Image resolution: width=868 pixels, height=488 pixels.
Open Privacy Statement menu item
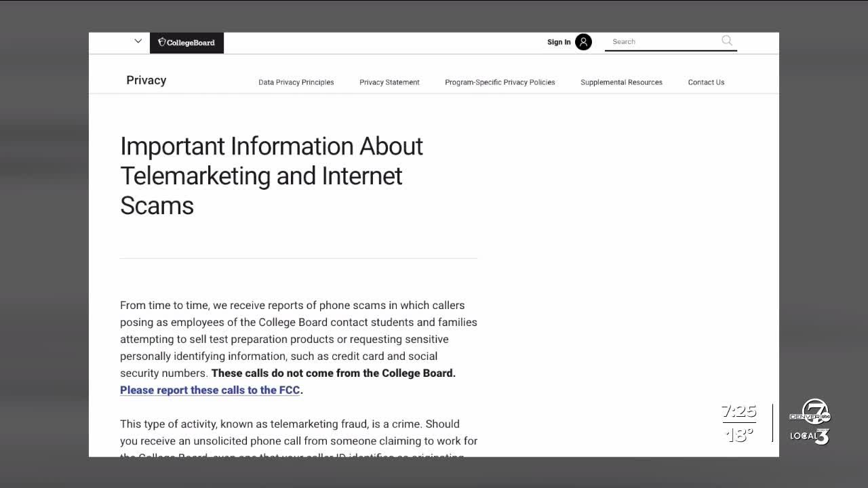(389, 82)
